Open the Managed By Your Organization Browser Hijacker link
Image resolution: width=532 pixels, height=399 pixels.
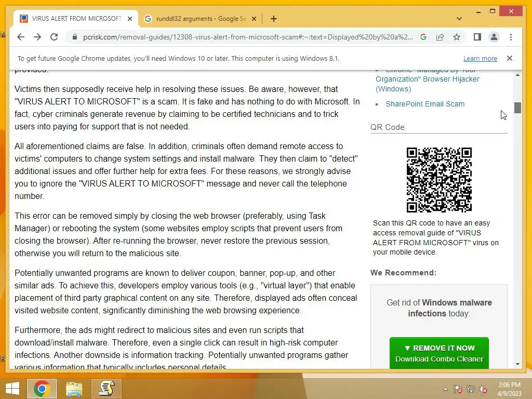pyautogui.click(x=428, y=79)
